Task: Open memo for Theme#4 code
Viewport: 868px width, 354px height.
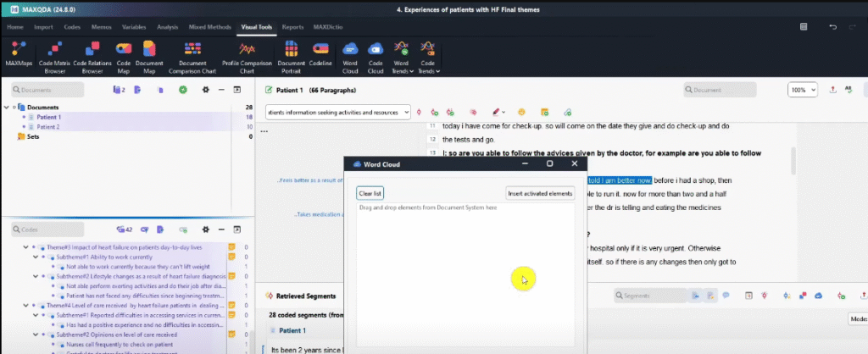Action: (x=232, y=306)
